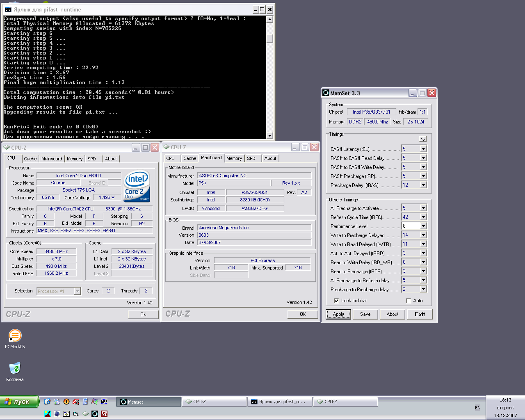The width and height of the screenshot is (525, 420).
Task: Open the Act. to Act. Delayed (tRRD) dropdown
Action: click(x=423, y=253)
